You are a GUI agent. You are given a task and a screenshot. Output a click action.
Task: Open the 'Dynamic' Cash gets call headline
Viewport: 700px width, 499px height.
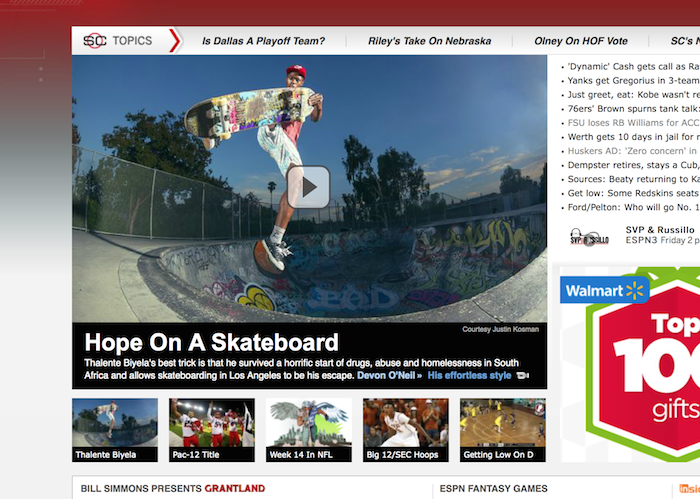coord(633,67)
